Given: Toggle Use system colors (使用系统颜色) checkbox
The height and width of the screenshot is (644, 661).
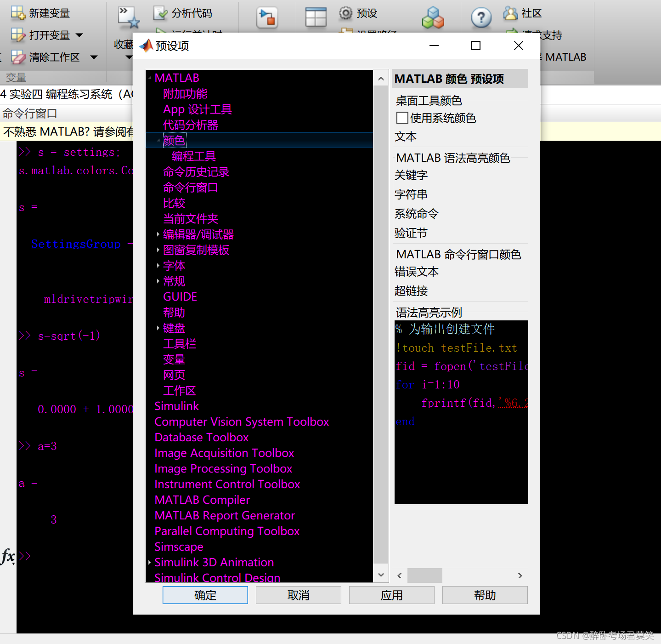Looking at the screenshot, I should pyautogui.click(x=402, y=118).
